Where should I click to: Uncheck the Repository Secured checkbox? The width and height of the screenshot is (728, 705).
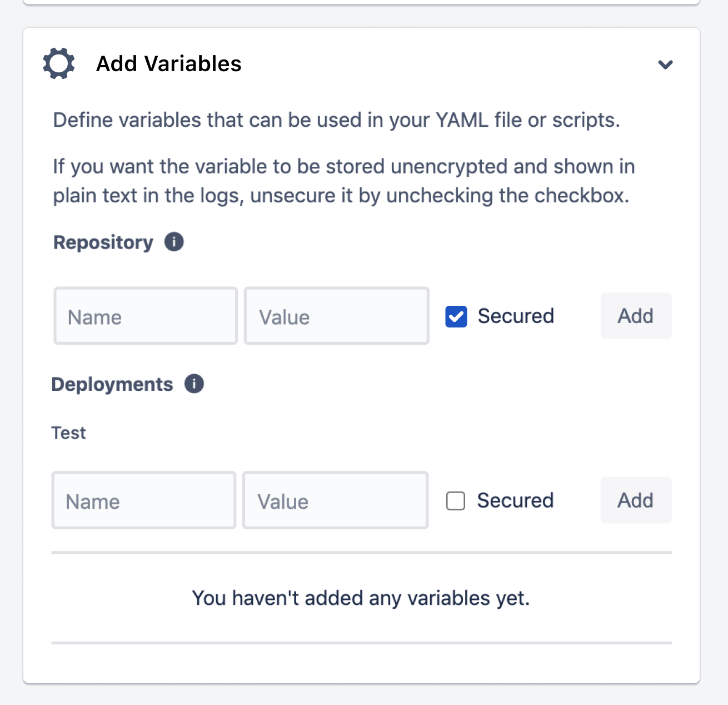coord(456,316)
